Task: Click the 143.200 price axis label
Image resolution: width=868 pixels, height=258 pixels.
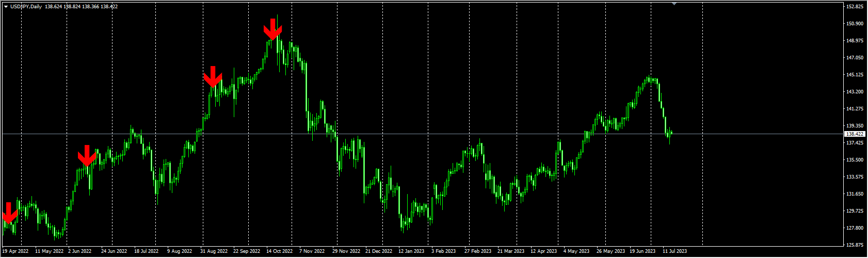Action: point(855,92)
